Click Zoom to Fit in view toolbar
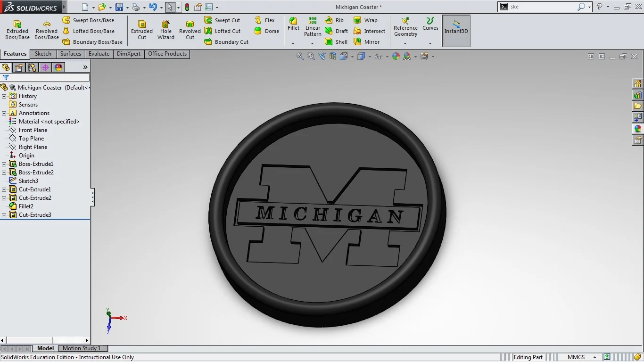This screenshot has width=644, height=362. pos(300,56)
